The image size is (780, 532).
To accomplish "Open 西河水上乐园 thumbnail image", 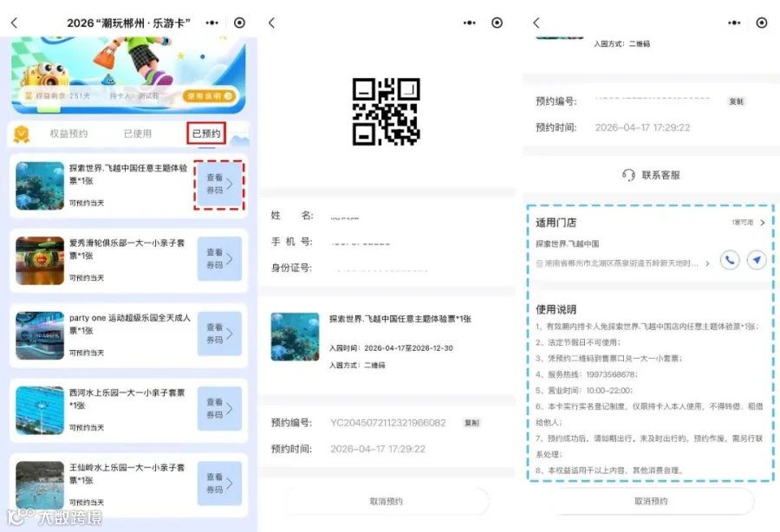I will pos(40,410).
